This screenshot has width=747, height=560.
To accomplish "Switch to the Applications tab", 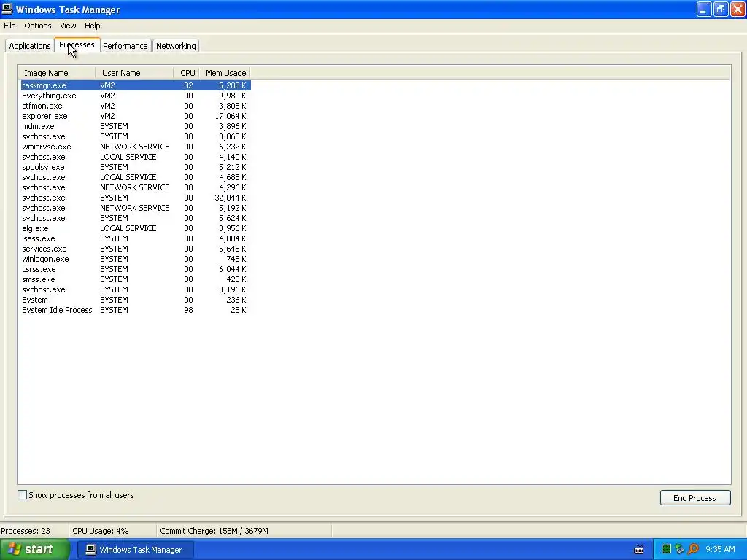I will click(x=29, y=46).
